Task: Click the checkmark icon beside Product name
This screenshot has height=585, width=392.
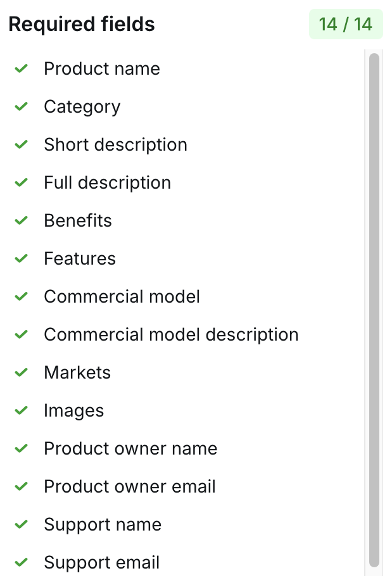Action: tap(22, 68)
